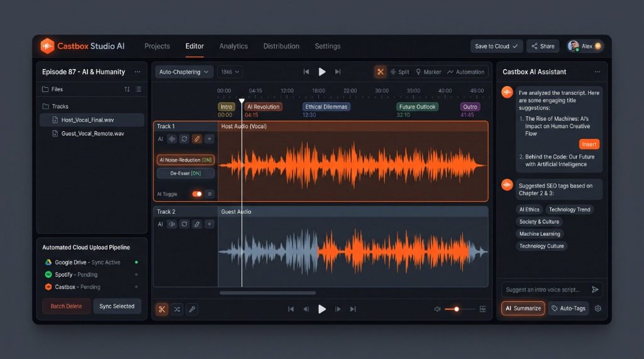Click the Save to Cloud button
Image resolution: width=644 pixels, height=359 pixels.
tap(496, 46)
